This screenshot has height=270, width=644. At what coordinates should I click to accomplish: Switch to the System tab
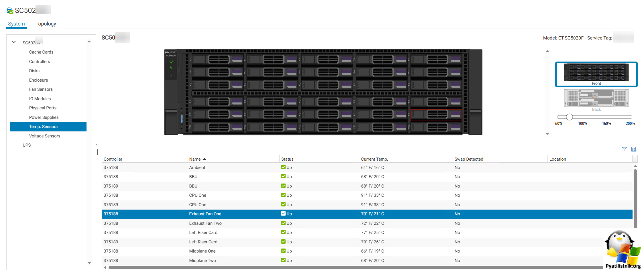coord(16,24)
